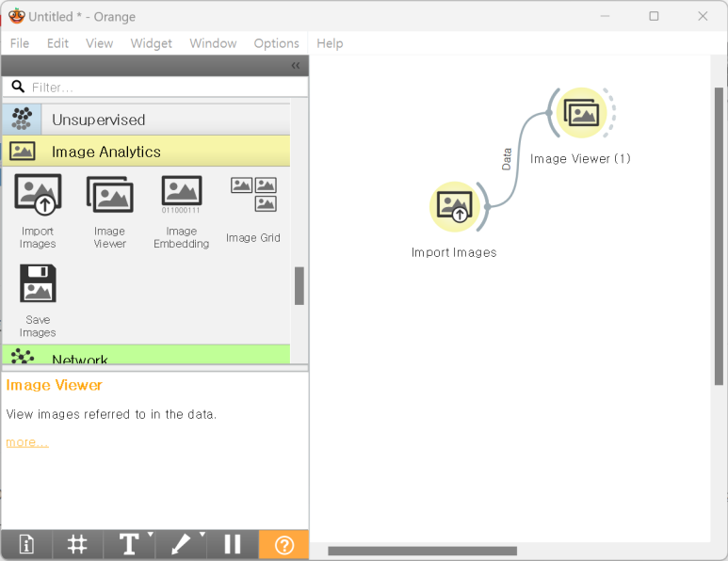Viewport: 728px width, 561px height.
Task: Open the View menu
Action: (99, 43)
